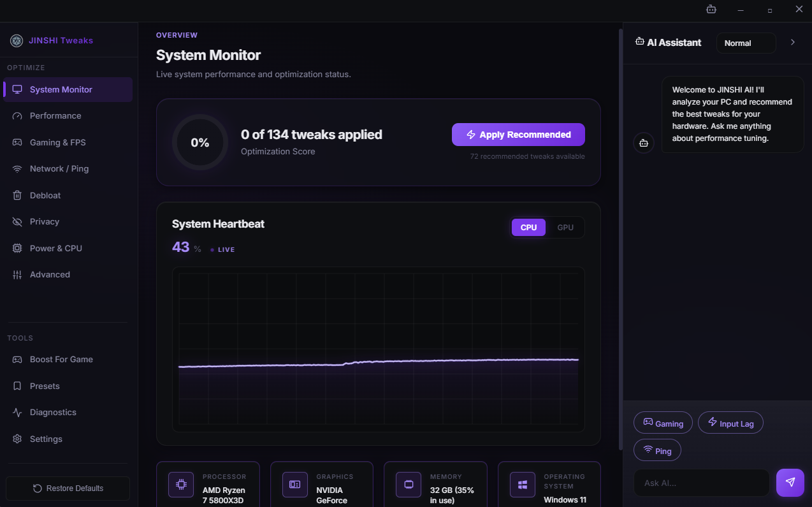This screenshot has height=507, width=812.
Task: Open Boost For Game tool
Action: 68,360
